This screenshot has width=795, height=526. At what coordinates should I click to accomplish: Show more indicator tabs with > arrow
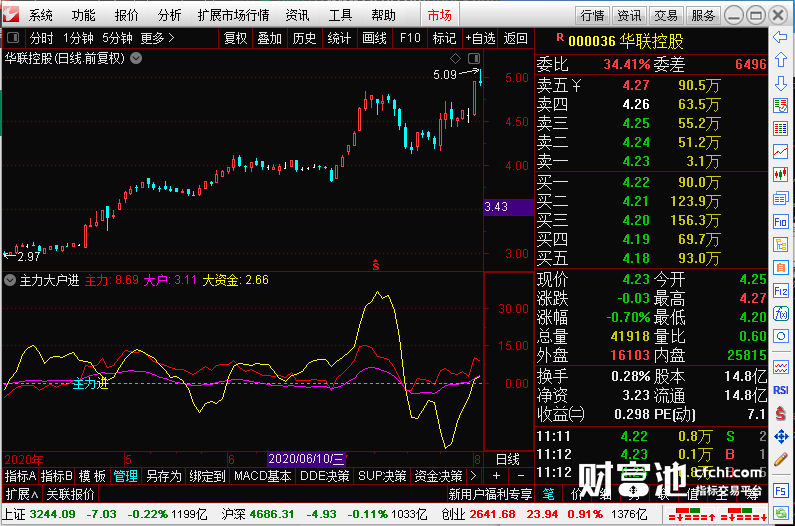(473, 476)
